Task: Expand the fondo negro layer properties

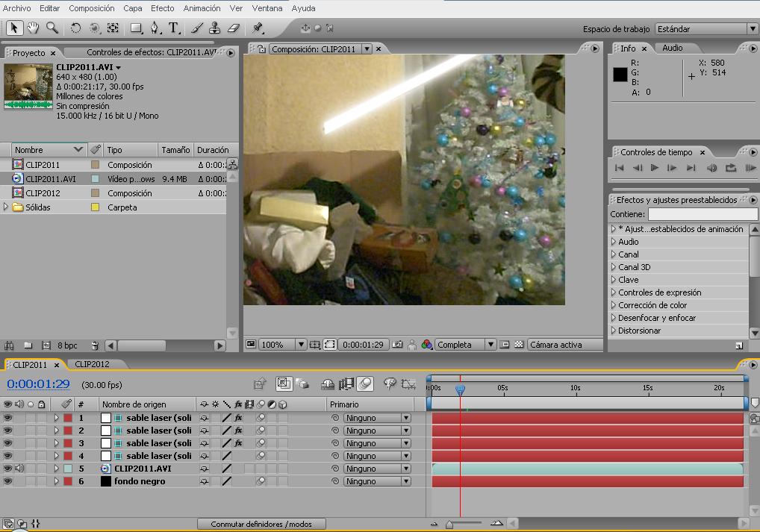Action: pos(56,481)
